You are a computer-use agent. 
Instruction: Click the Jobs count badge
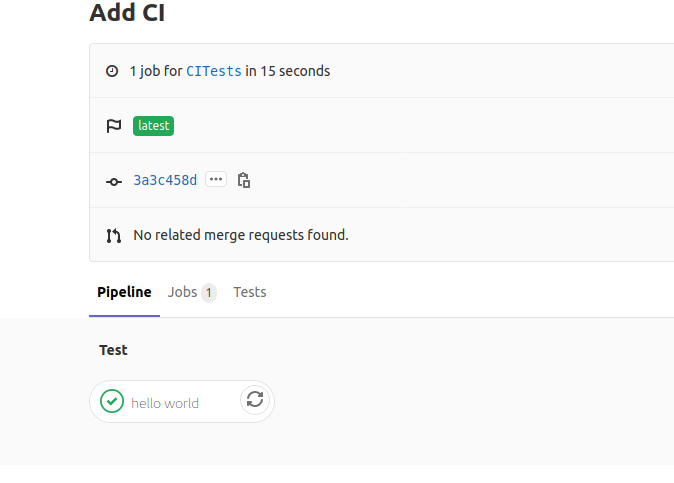tap(208, 293)
